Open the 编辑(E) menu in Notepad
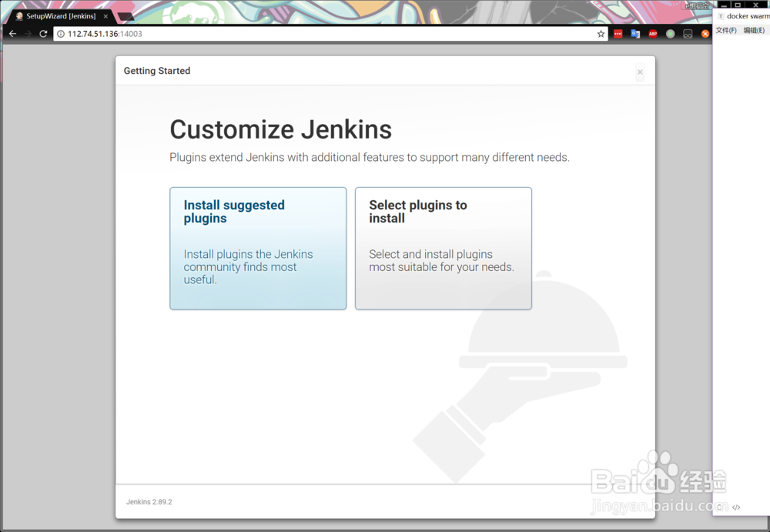 pos(752,29)
